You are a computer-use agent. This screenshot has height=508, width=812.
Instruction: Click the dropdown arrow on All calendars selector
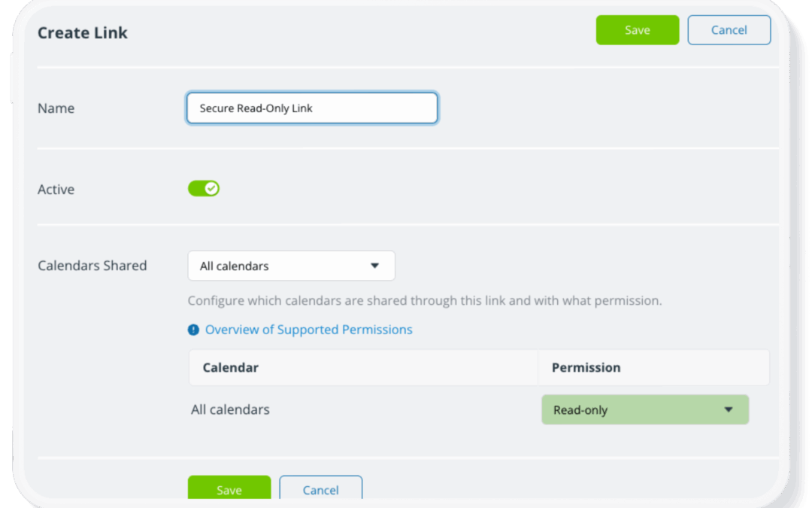[x=374, y=266]
